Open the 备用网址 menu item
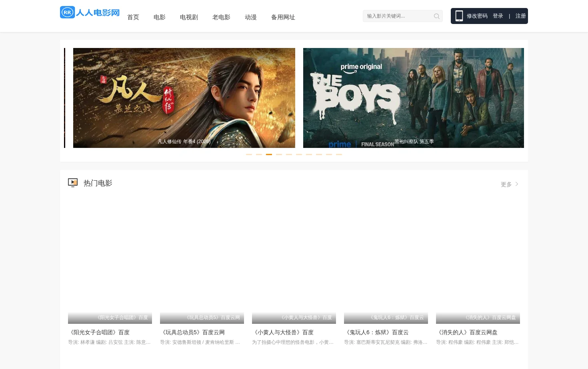The width and height of the screenshot is (588, 369). pyautogui.click(x=283, y=17)
